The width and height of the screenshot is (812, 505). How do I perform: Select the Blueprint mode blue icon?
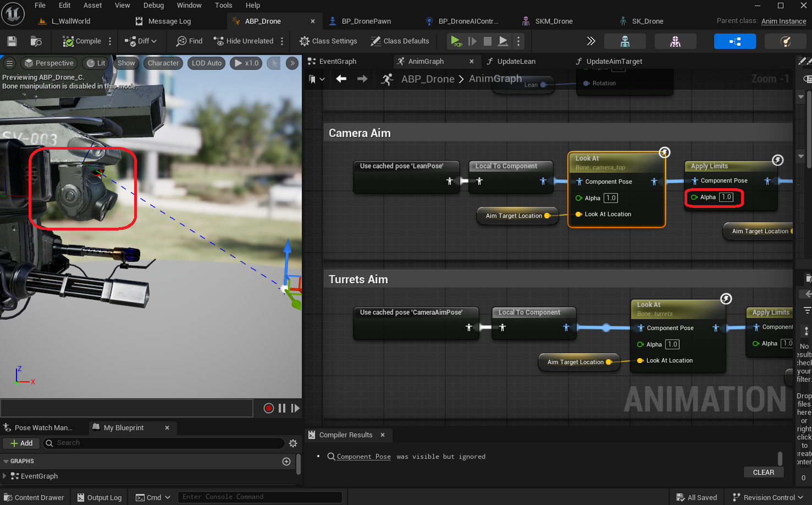tap(735, 41)
